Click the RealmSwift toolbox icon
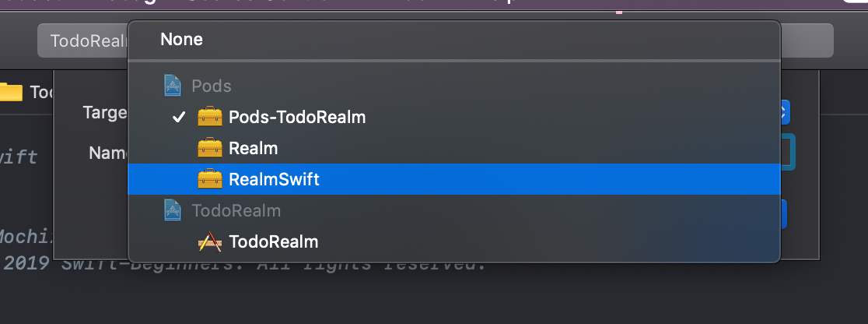868x324 pixels. click(x=210, y=179)
